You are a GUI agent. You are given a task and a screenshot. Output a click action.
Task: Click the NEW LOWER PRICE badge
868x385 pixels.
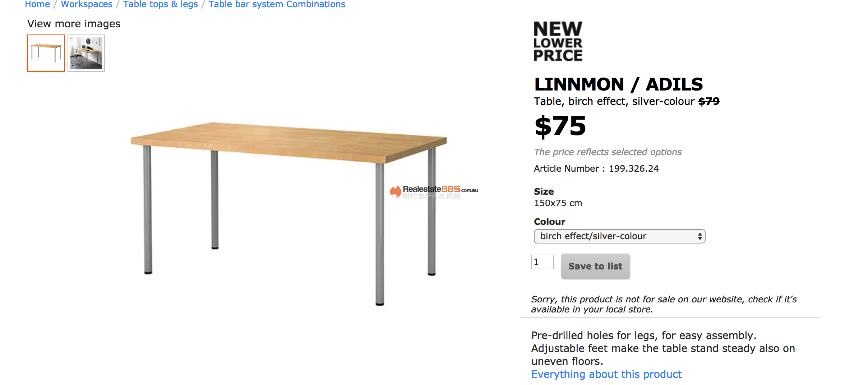pyautogui.click(x=558, y=41)
